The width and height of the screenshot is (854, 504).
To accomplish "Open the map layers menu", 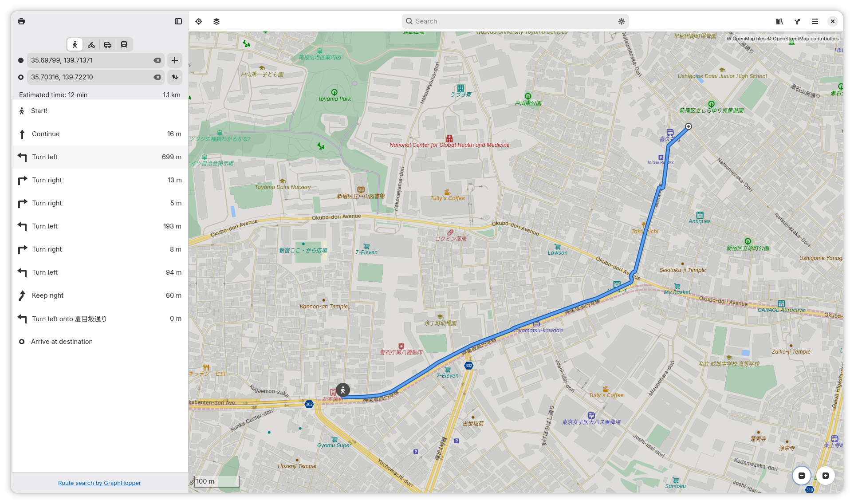I will 216,21.
